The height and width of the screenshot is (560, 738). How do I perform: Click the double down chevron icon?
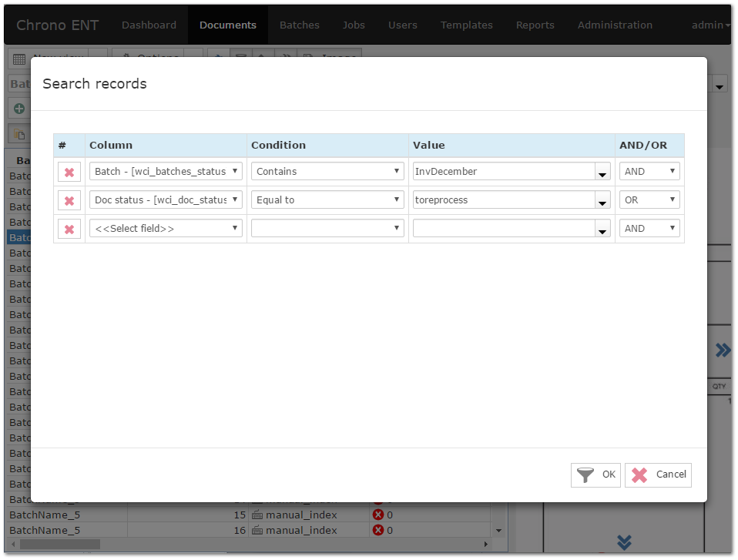click(x=625, y=542)
